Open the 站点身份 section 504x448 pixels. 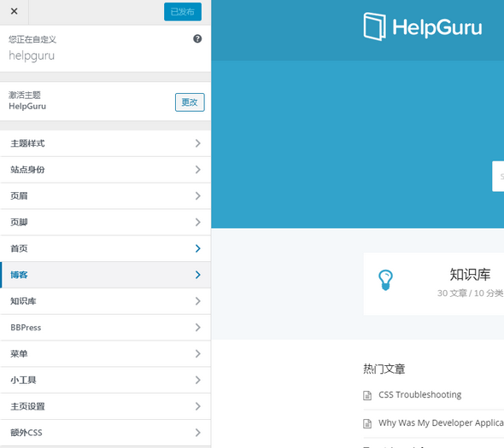click(x=105, y=170)
